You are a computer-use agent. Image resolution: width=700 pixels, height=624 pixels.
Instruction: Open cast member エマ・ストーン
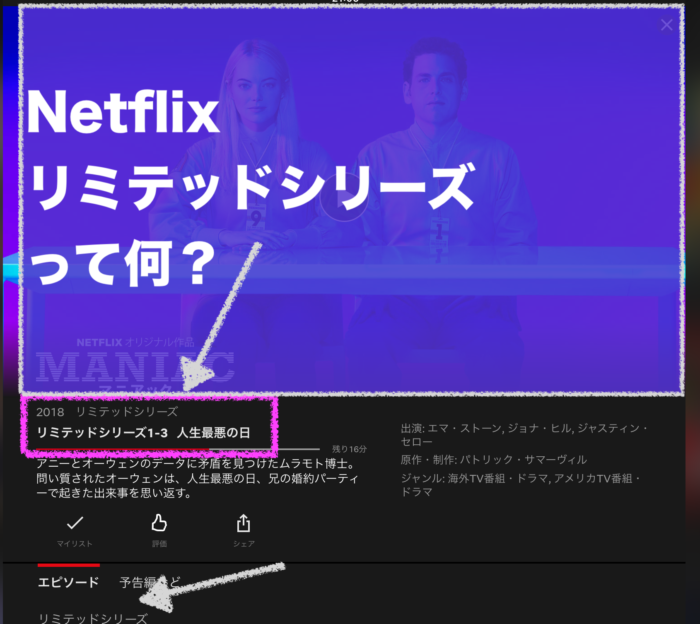[x=466, y=428]
